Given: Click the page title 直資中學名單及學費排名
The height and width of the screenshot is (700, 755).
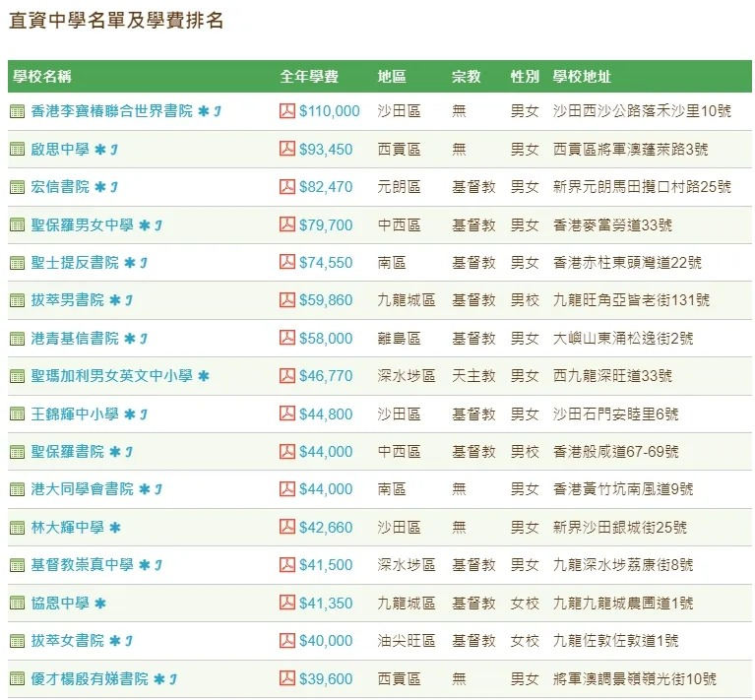Looking at the screenshot, I should pyautogui.click(x=116, y=21).
